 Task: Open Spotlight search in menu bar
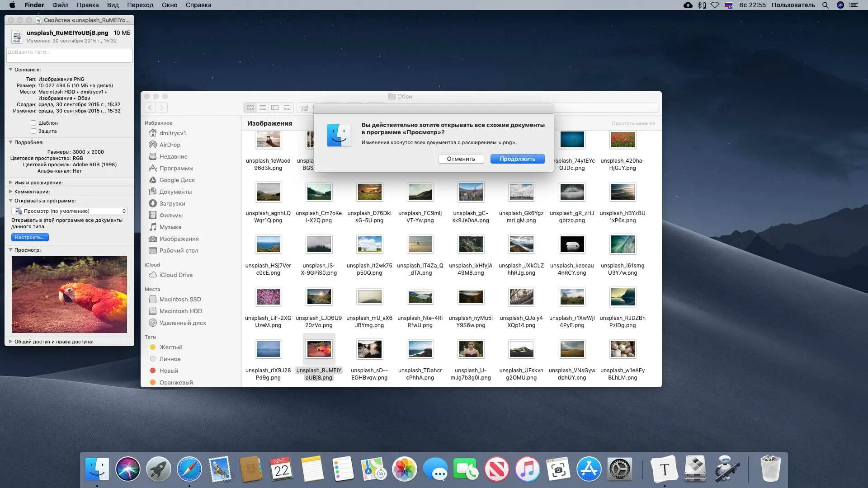pyautogui.click(x=826, y=5)
